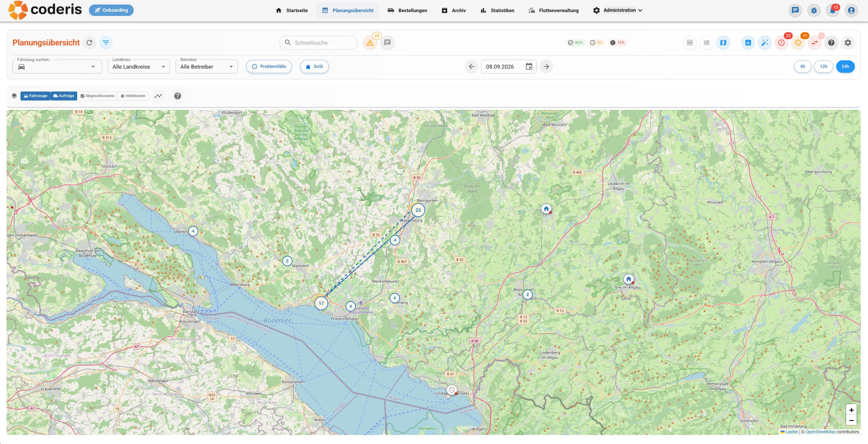Open the filter options icon
868x444 pixels.
point(106,43)
